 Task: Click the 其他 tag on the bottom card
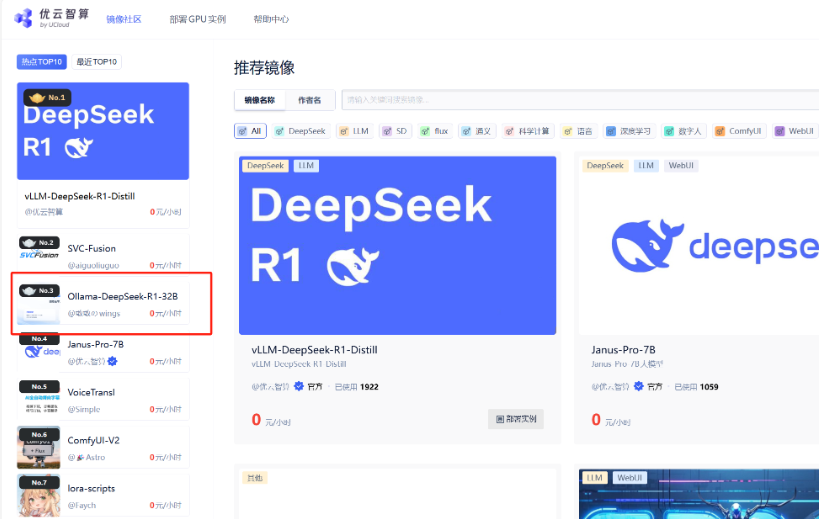click(255, 478)
